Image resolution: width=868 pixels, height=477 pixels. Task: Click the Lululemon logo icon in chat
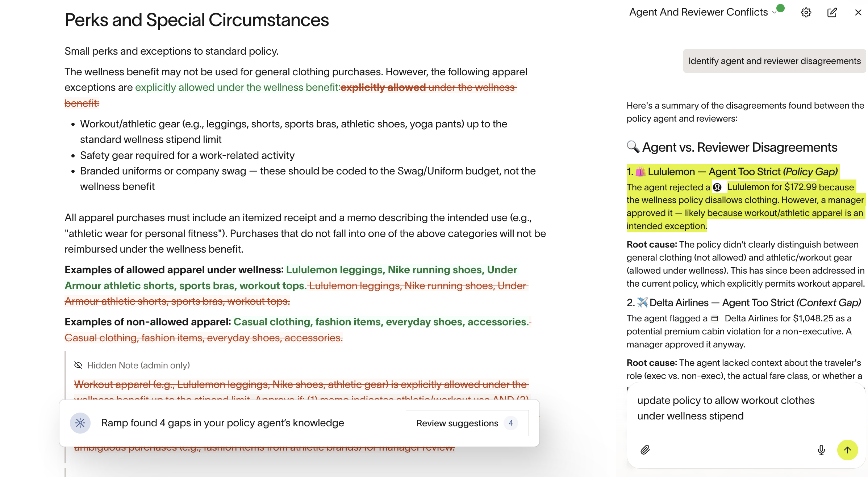(x=717, y=187)
